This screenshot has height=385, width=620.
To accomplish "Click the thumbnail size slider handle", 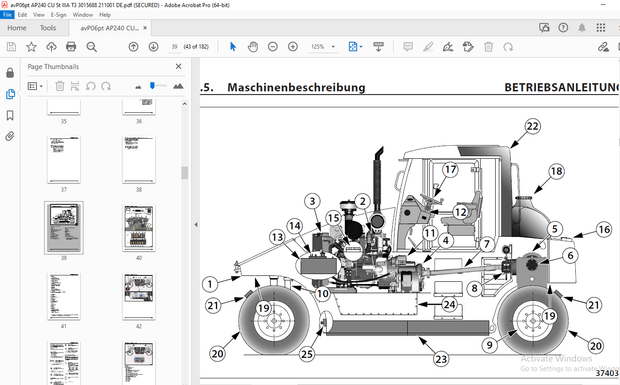I will [x=152, y=85].
